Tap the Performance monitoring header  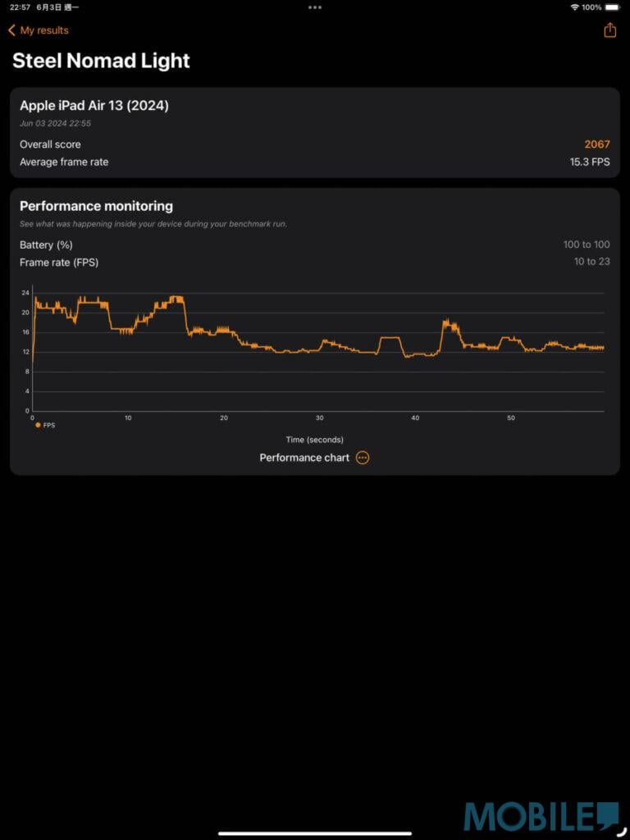click(96, 206)
